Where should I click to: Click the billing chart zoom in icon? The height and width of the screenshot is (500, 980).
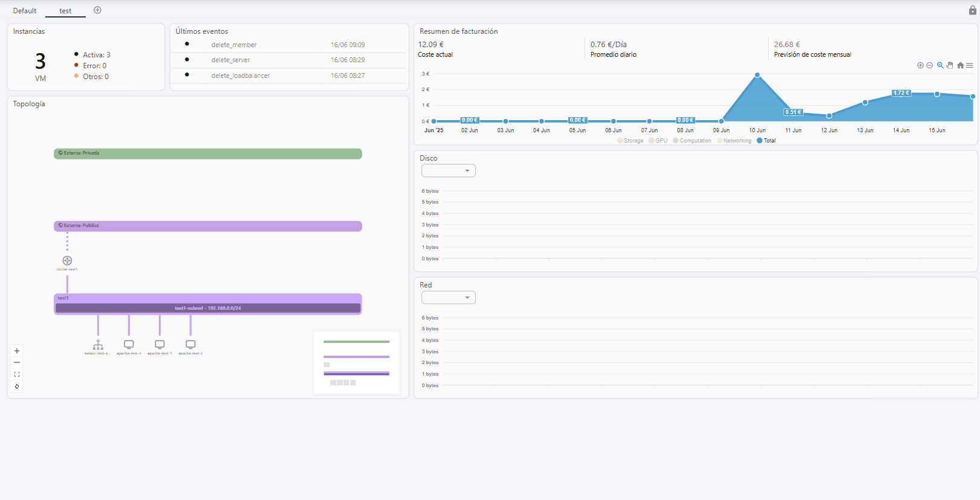point(920,65)
